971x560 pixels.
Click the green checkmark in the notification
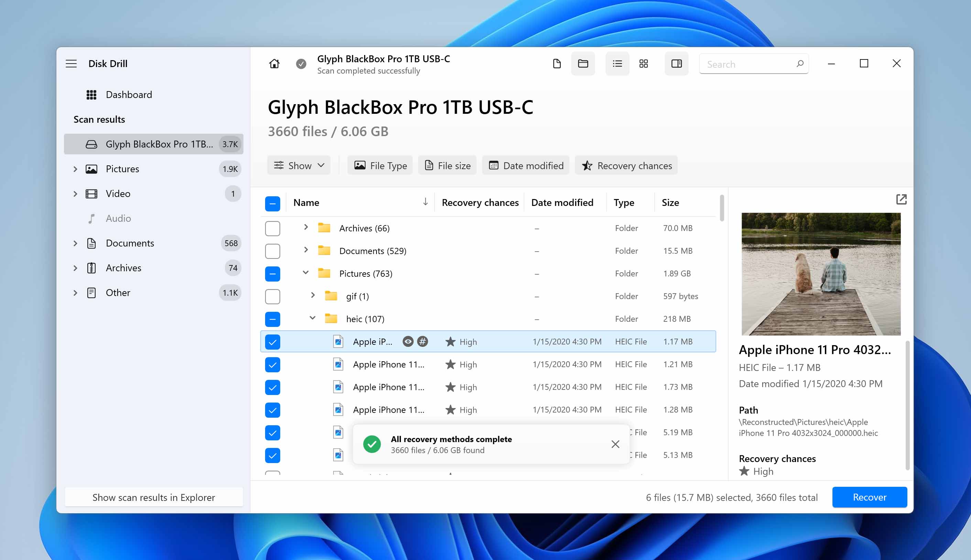pos(372,444)
